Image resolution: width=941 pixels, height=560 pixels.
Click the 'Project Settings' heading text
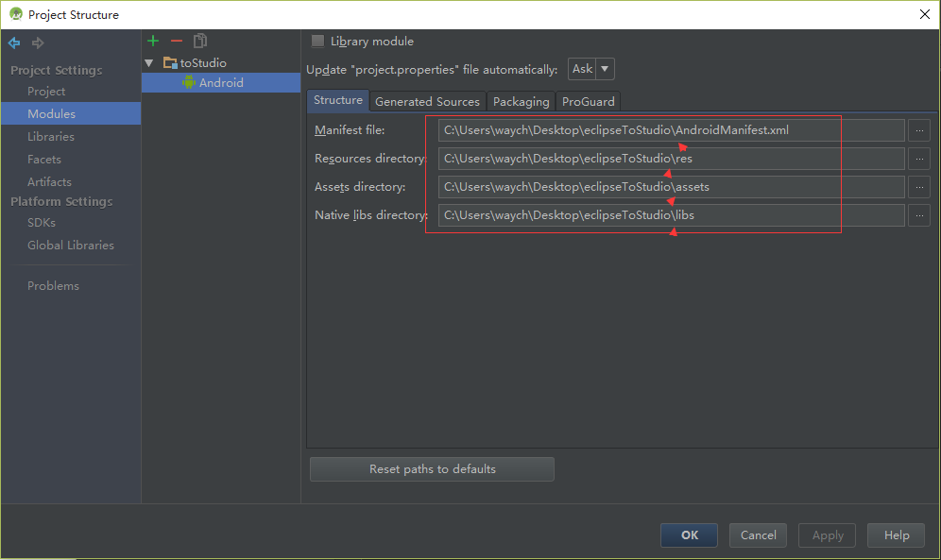tap(57, 70)
